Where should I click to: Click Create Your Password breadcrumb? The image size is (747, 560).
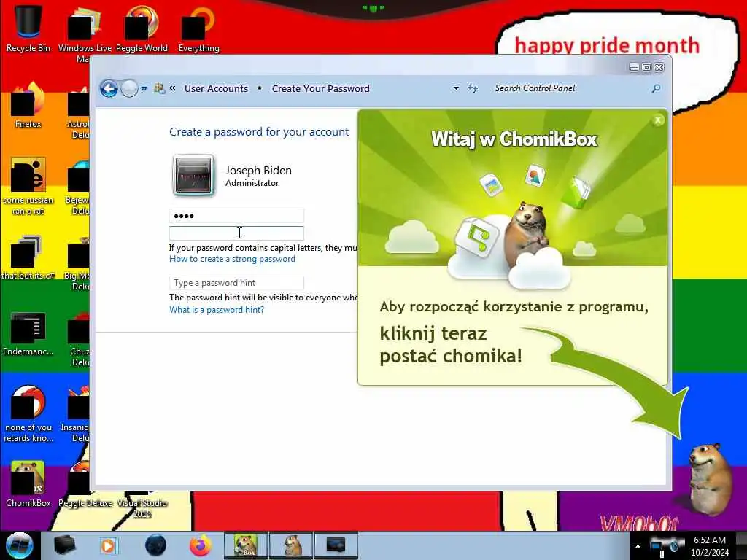(321, 88)
